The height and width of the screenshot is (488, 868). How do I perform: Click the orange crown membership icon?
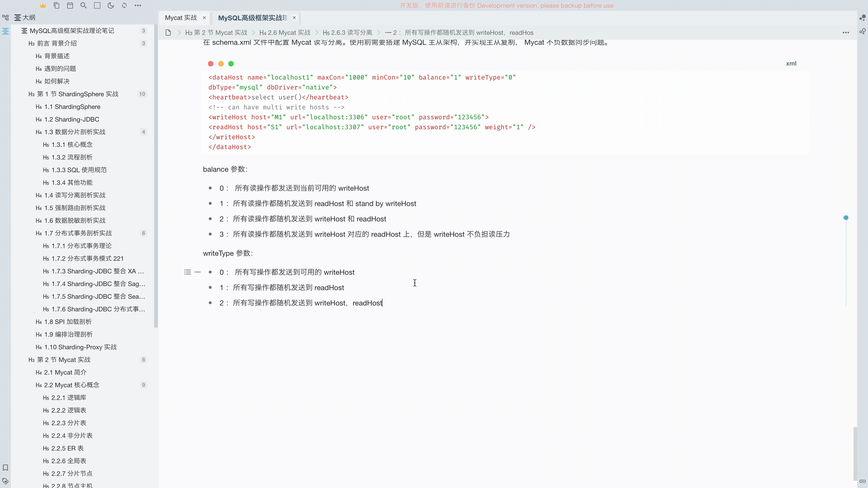click(x=43, y=5)
